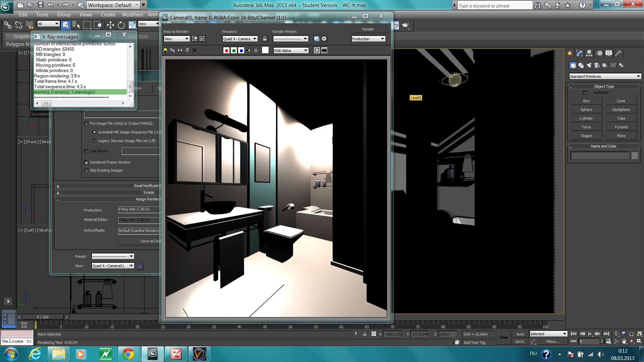Open the Modifiers menu

pos(132,15)
